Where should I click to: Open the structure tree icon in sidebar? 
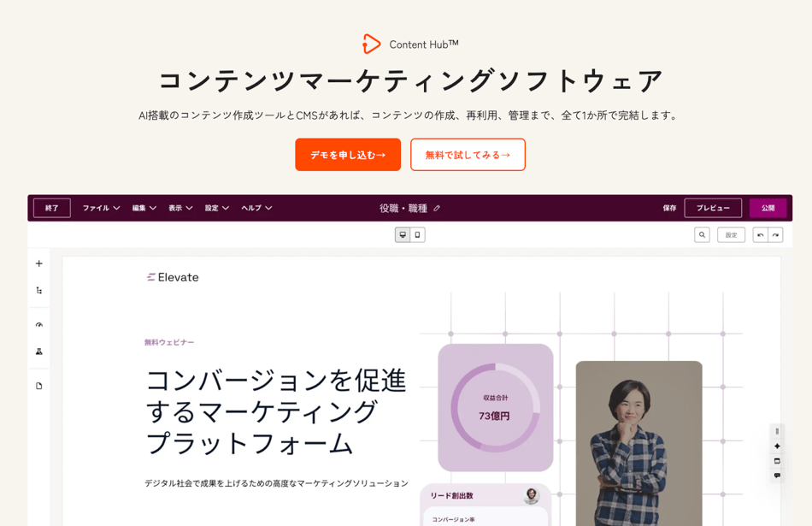click(x=38, y=291)
